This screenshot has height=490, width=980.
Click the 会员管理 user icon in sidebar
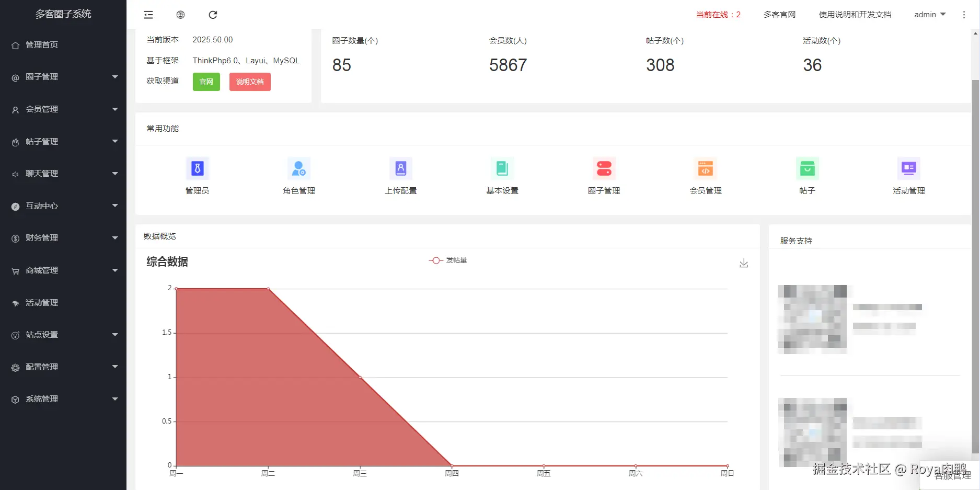tap(16, 110)
